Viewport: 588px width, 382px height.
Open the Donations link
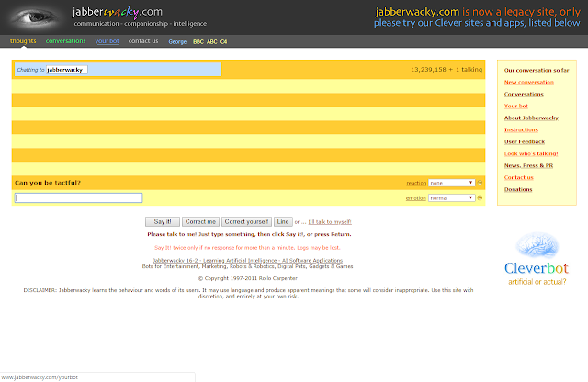point(518,189)
